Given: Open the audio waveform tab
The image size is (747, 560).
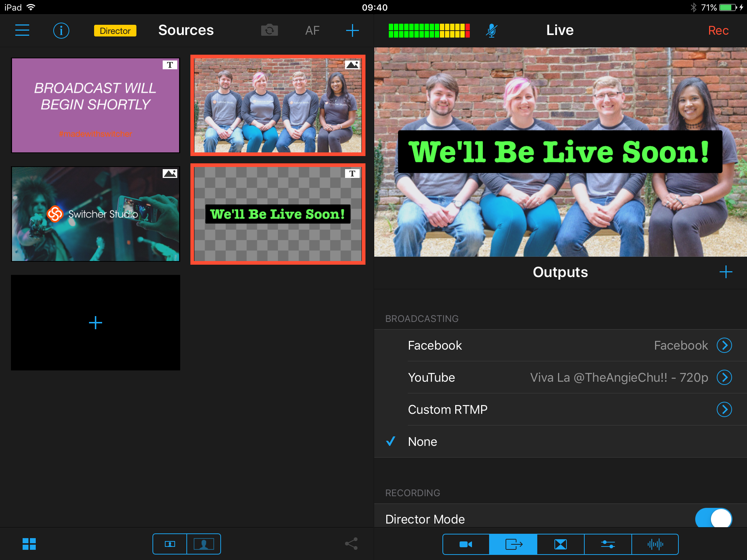Looking at the screenshot, I should 655,544.
